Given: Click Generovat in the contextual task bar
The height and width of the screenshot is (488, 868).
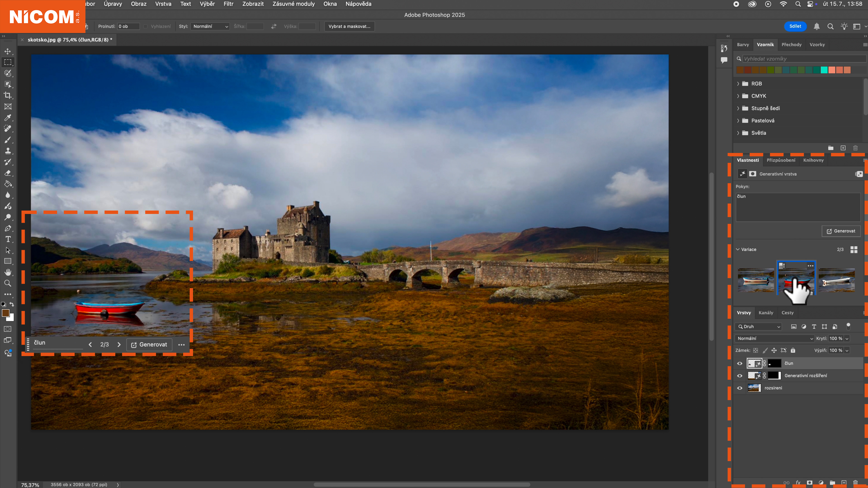Looking at the screenshot, I should 149,345.
